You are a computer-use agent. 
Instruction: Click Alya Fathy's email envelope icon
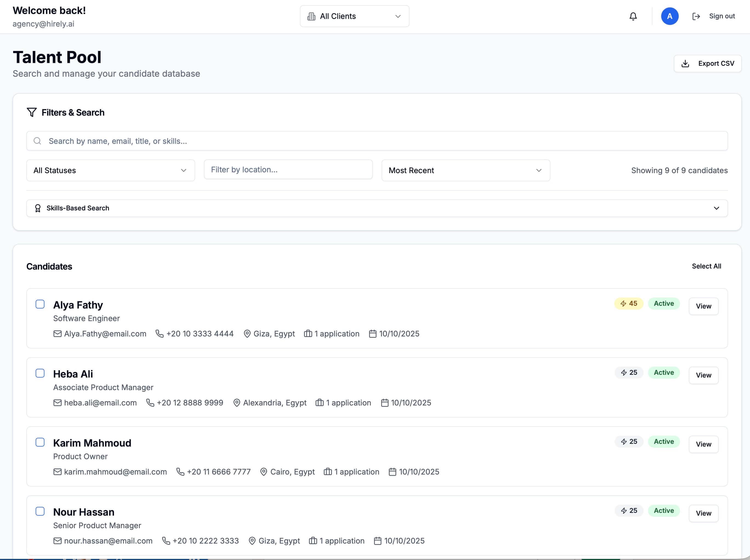pos(57,334)
